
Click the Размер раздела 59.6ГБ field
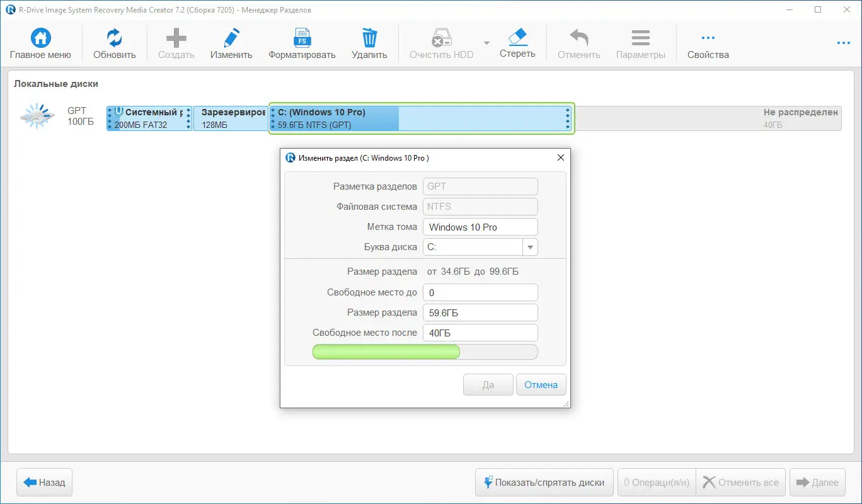pyautogui.click(x=480, y=312)
